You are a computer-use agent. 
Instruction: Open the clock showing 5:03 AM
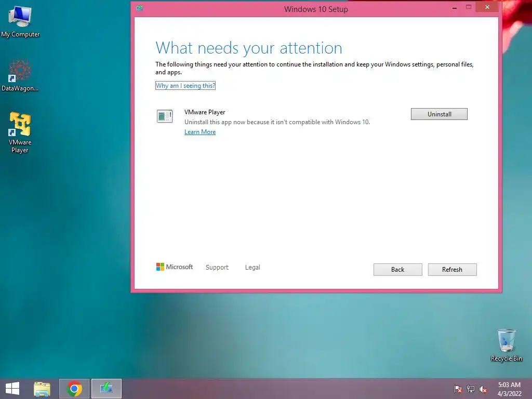[x=509, y=389]
